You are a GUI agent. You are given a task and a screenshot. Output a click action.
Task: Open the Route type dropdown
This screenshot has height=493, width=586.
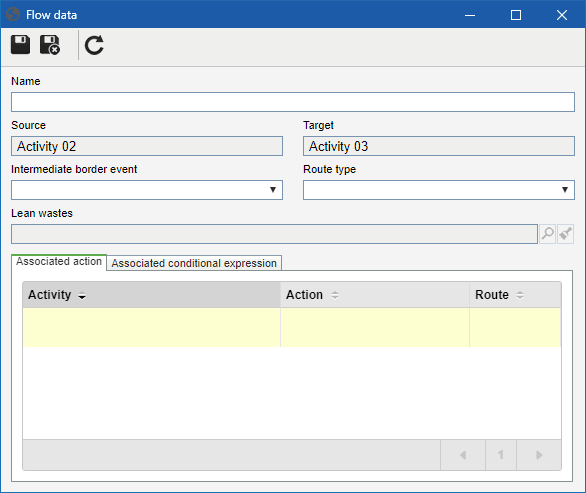(439, 190)
